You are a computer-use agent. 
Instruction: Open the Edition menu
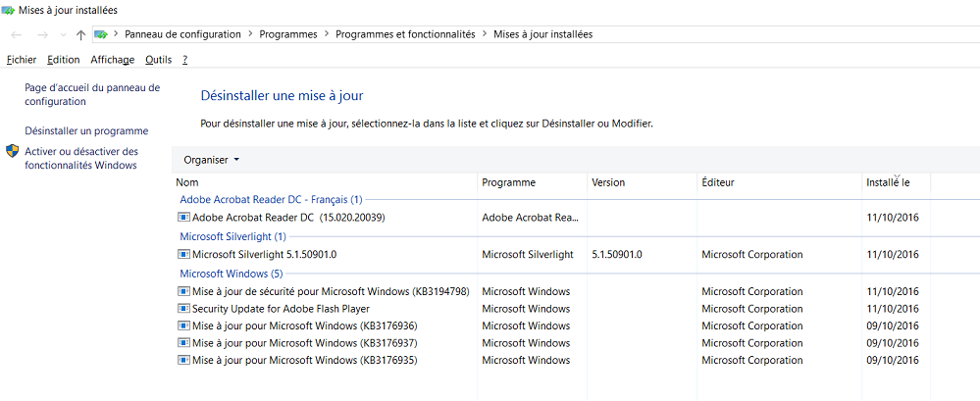tap(64, 60)
